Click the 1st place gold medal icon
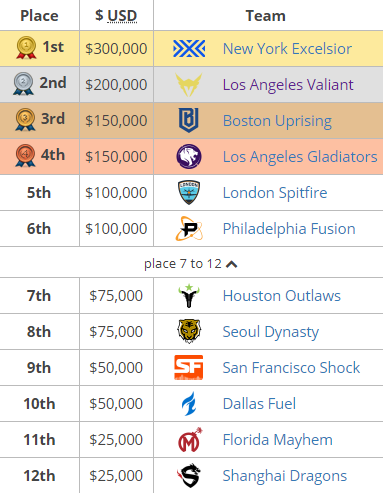This screenshot has height=493, width=383. click(26, 48)
